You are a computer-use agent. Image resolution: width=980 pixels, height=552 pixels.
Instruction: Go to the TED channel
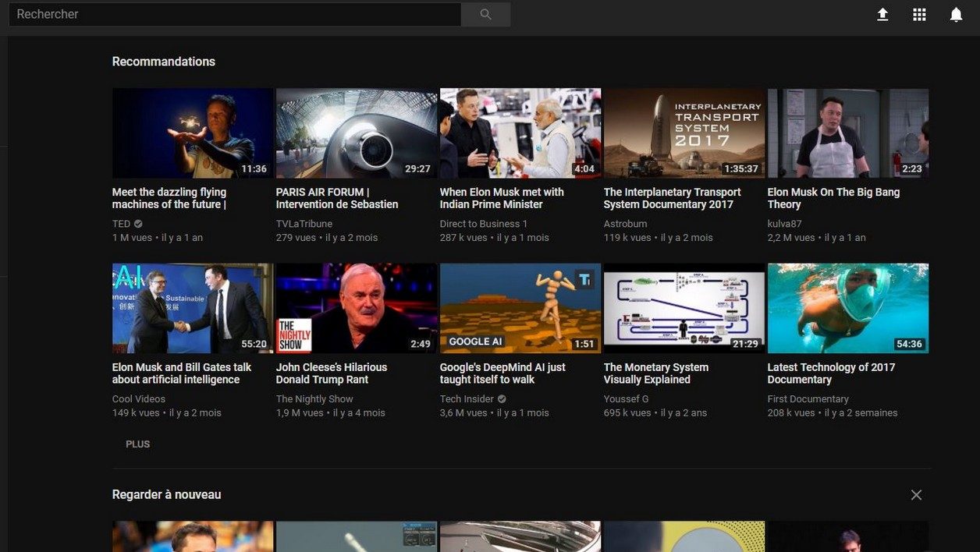pyautogui.click(x=121, y=224)
